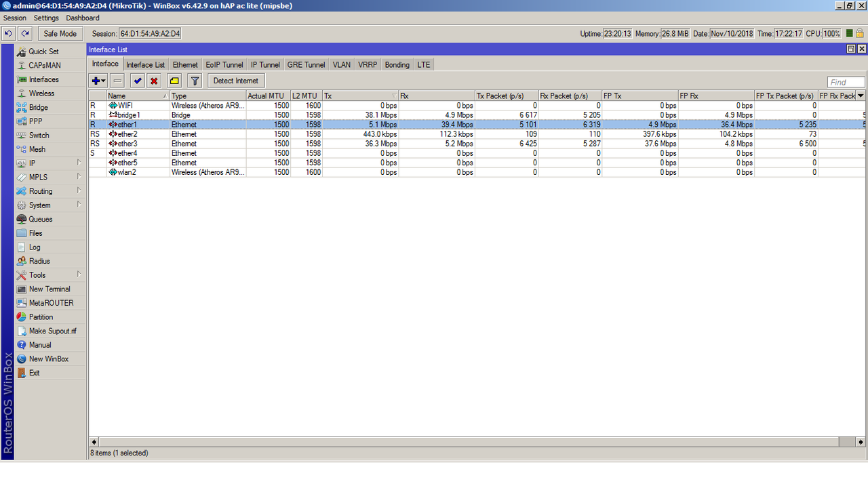Screen dimensions: 868x488
Task: Click the horizontal scrollbar right arrow
Action: click(861, 442)
